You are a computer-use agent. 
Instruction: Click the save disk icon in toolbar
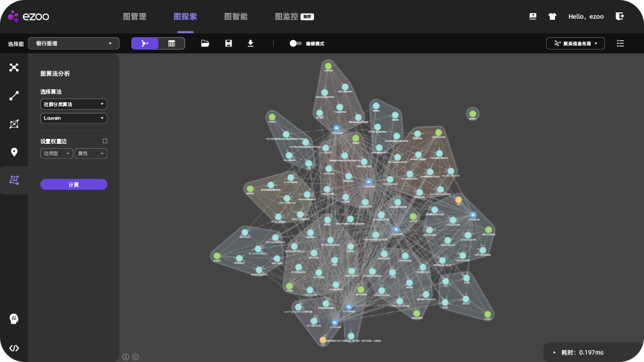pyautogui.click(x=228, y=43)
